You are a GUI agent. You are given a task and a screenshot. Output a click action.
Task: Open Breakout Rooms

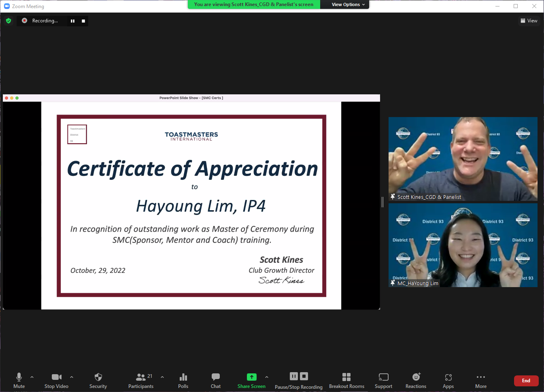(x=346, y=381)
